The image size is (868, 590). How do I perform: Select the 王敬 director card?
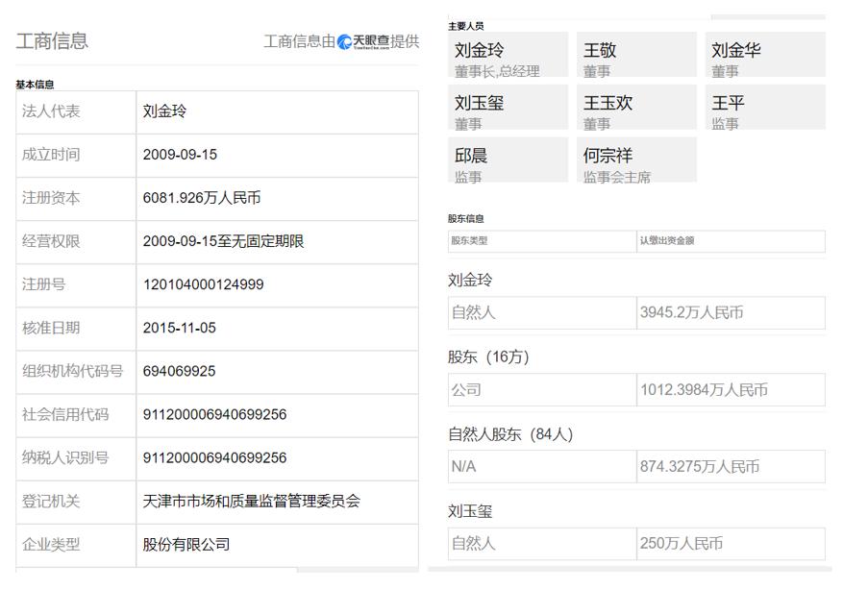[x=636, y=54]
